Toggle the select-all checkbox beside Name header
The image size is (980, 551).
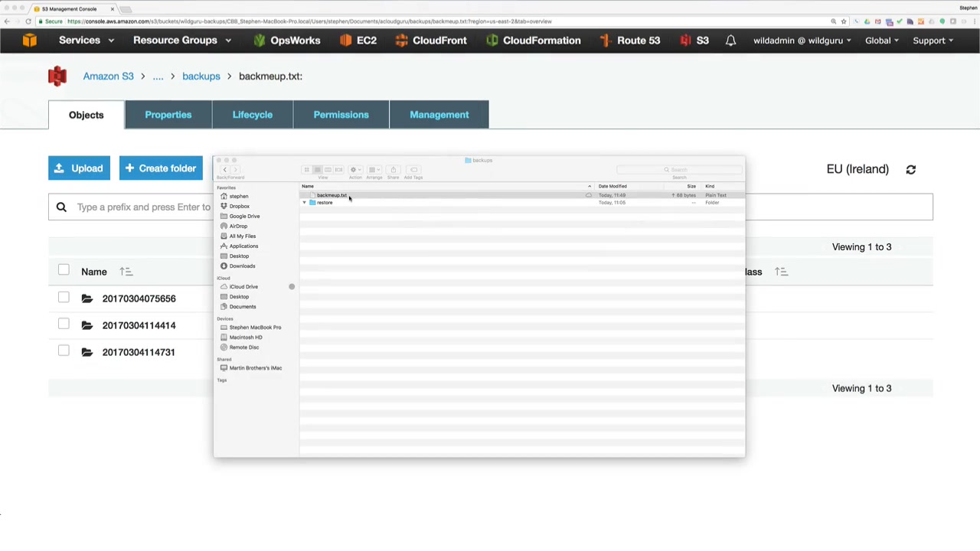[64, 270]
